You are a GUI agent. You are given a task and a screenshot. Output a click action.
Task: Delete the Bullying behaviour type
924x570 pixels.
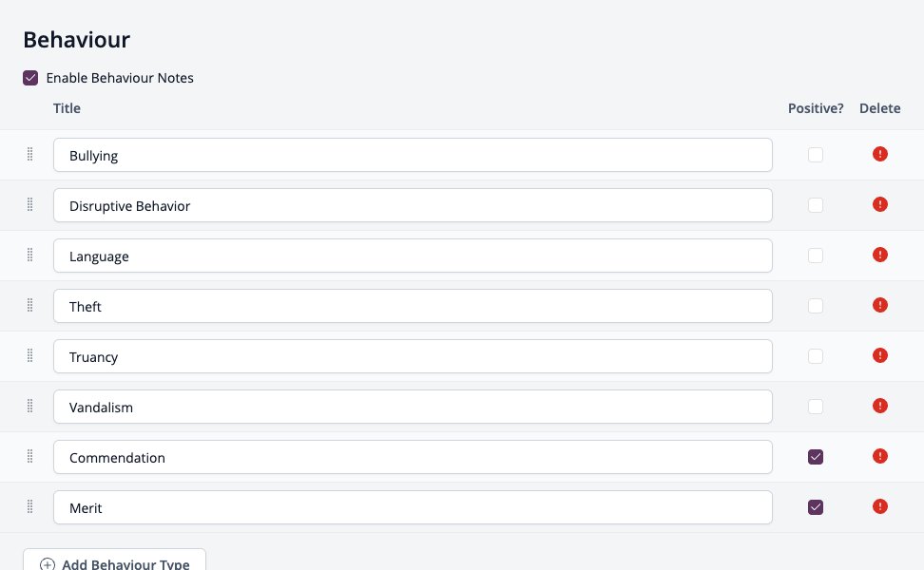pyautogui.click(x=880, y=154)
